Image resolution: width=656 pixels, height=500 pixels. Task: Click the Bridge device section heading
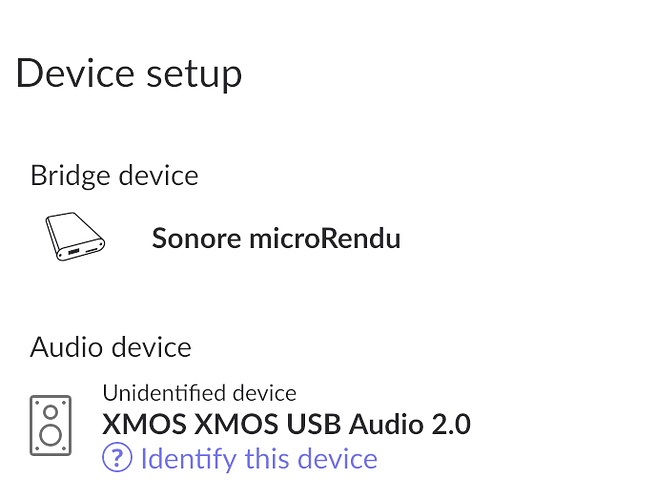(114, 176)
